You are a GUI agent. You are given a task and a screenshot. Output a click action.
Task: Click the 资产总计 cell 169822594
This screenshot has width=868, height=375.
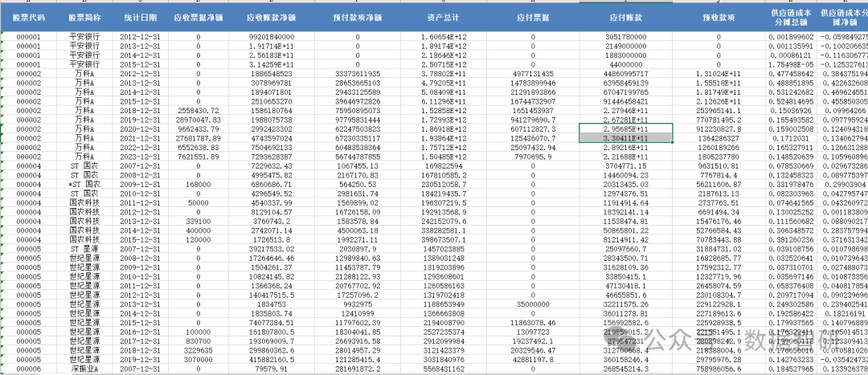click(x=444, y=166)
